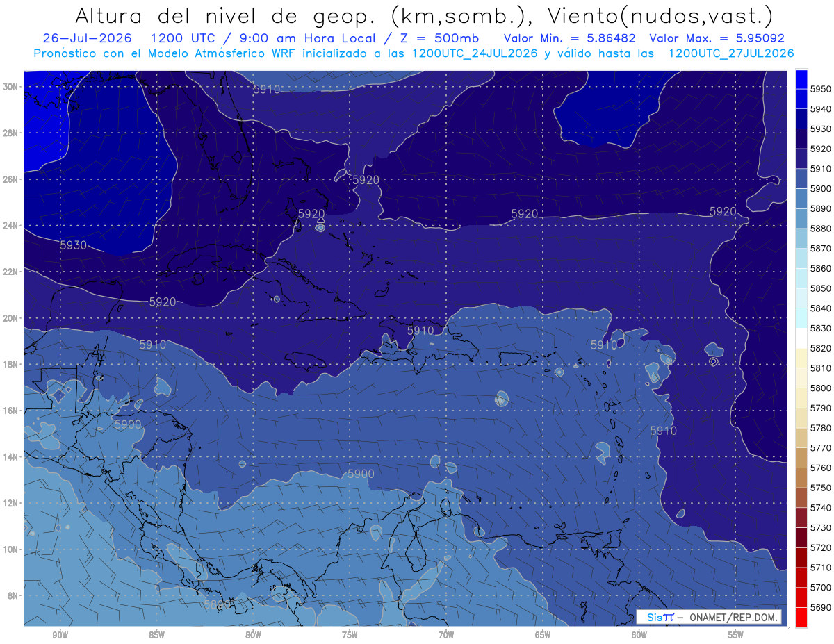
Task: Click the '18N' latitude axis label
Action: click(x=11, y=365)
